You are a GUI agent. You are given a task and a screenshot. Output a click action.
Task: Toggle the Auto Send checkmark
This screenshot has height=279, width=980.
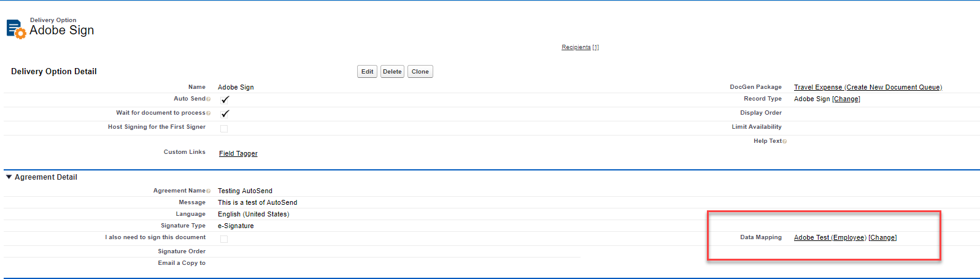tap(225, 99)
